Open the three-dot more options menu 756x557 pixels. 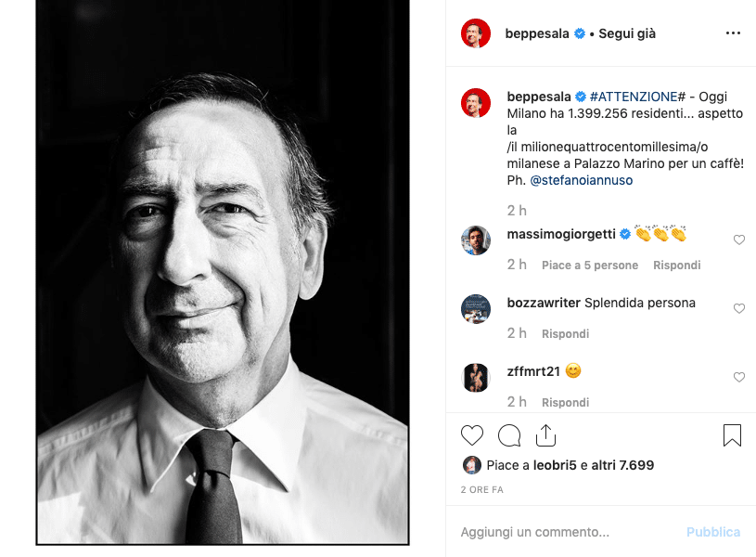pyautogui.click(x=733, y=33)
